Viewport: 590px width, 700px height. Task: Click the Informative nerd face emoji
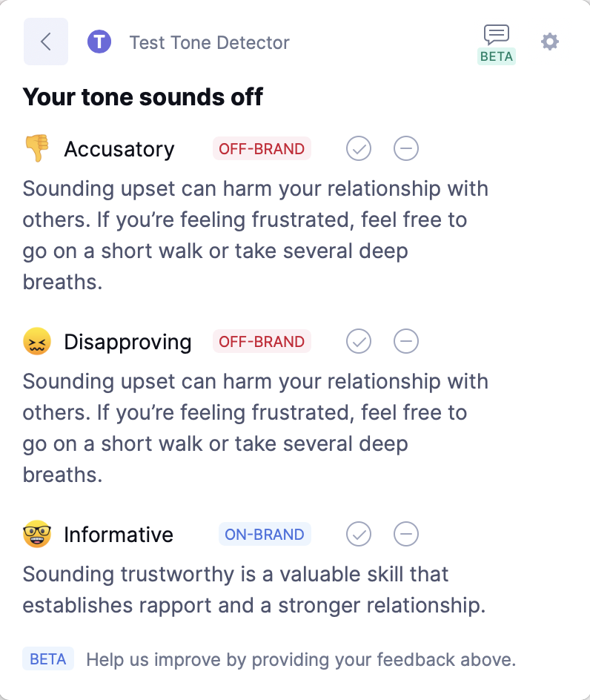[x=36, y=534]
